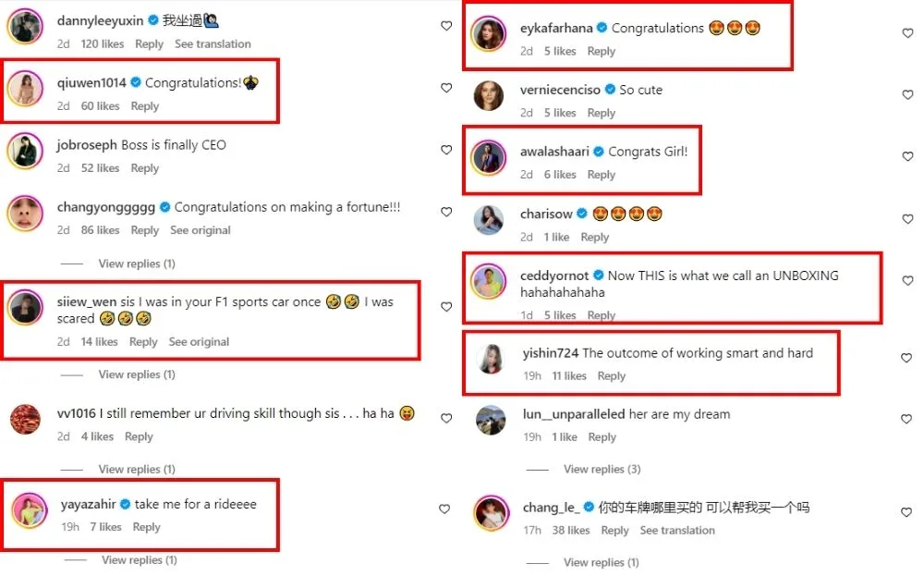The image size is (924, 576).
Task: Like eykafarhana's Congratulations comment
Action: 907,33
